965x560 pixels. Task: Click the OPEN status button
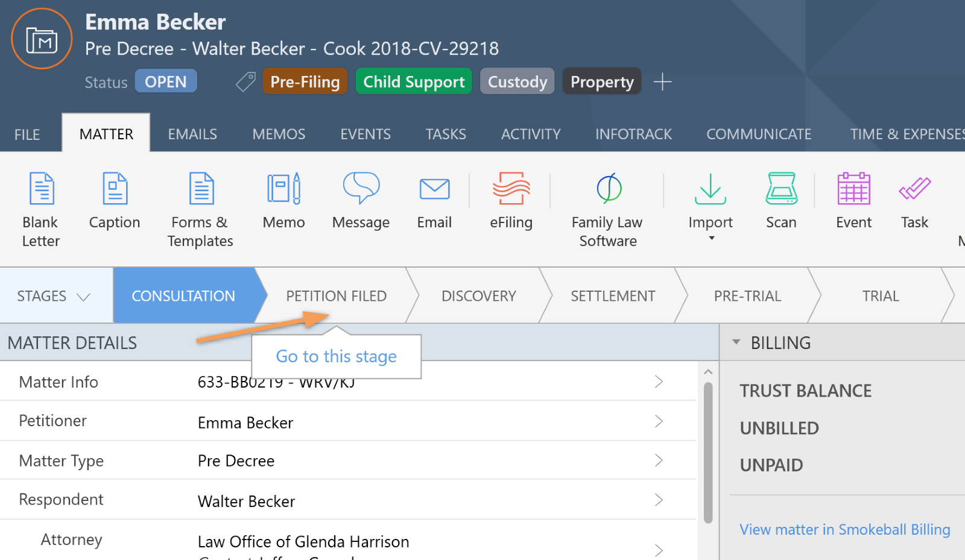click(166, 81)
